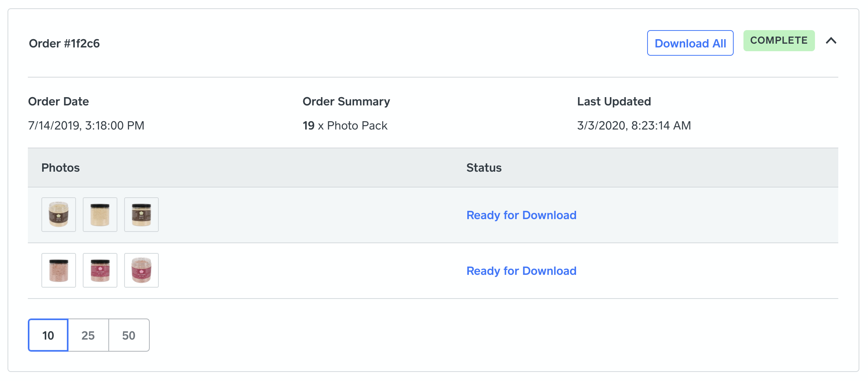
Task: Click Ready for Download link for pink jars
Action: [x=521, y=271]
